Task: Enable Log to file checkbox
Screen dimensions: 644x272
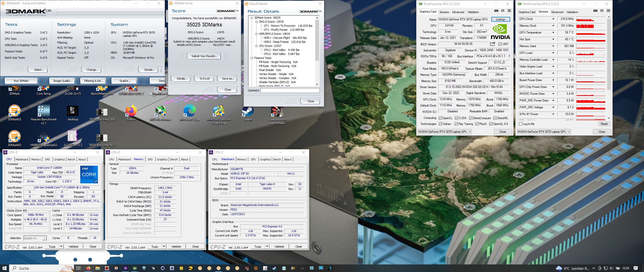Action: pyautogui.click(x=521, y=124)
